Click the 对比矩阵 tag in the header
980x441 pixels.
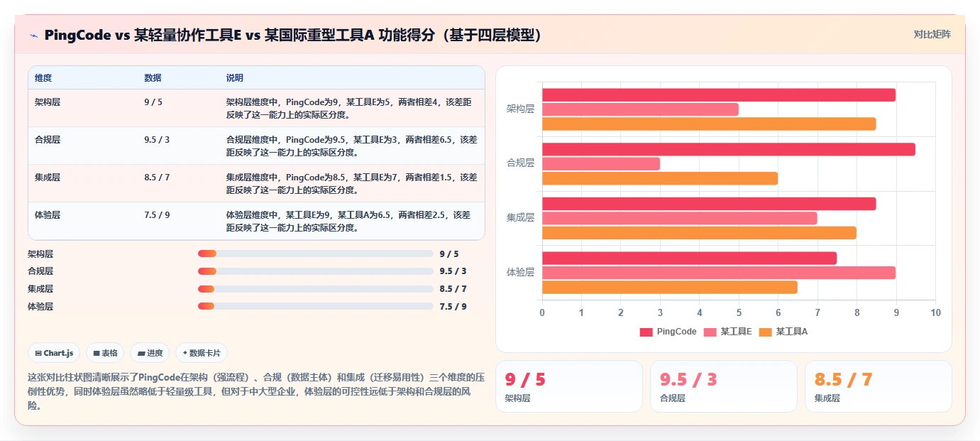(932, 34)
